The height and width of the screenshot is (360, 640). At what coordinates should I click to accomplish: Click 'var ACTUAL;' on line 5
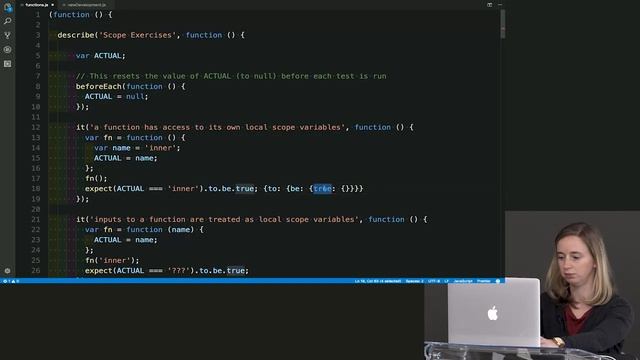pos(100,56)
